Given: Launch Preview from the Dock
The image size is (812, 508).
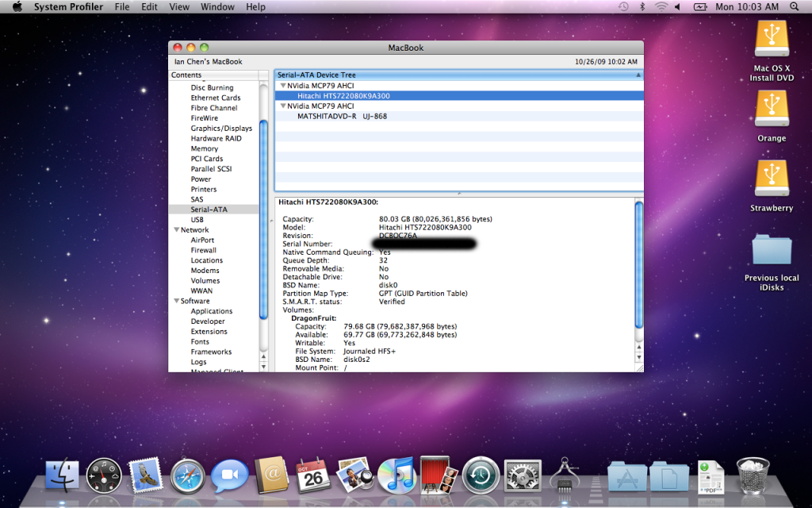Looking at the screenshot, I should click(x=354, y=475).
